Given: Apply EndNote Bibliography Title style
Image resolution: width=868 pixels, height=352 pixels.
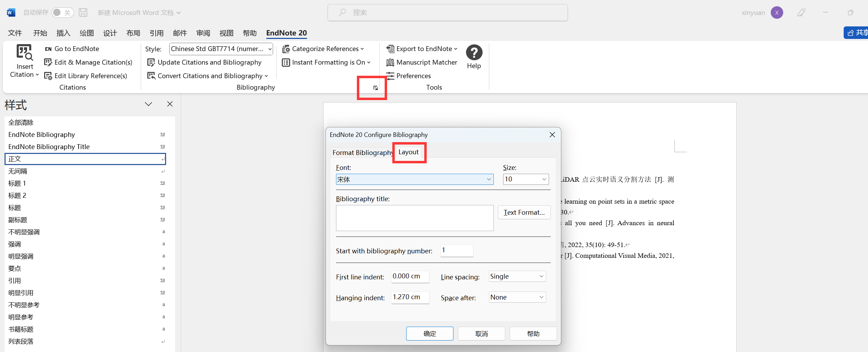Looking at the screenshot, I should point(85,147).
